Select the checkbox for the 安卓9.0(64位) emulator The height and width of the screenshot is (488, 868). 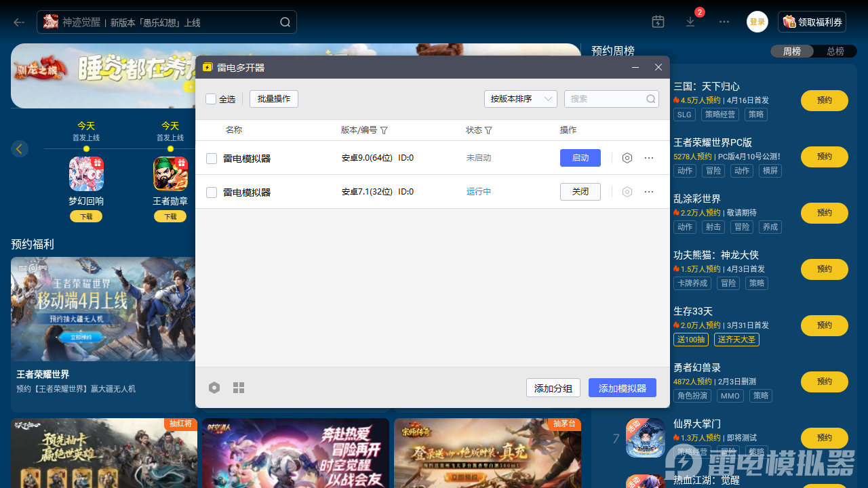coord(212,159)
